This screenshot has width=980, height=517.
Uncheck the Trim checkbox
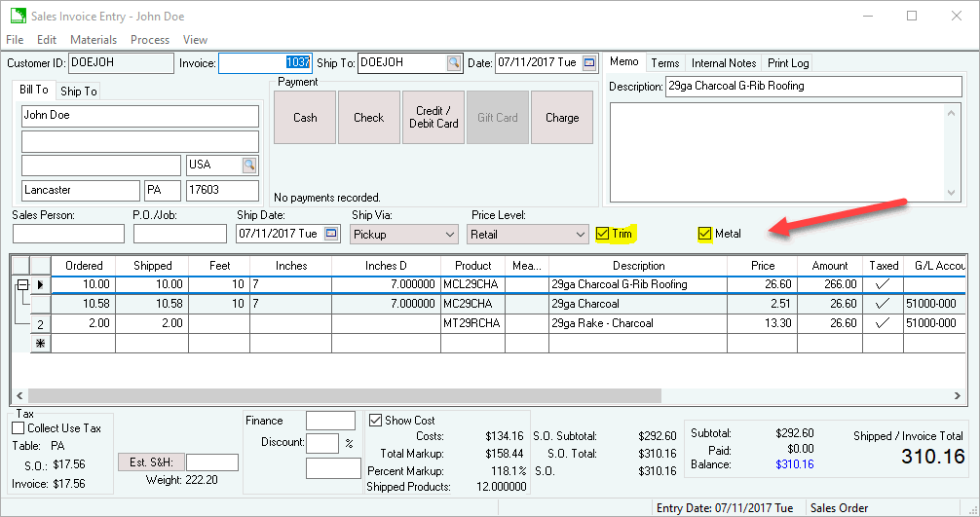603,234
